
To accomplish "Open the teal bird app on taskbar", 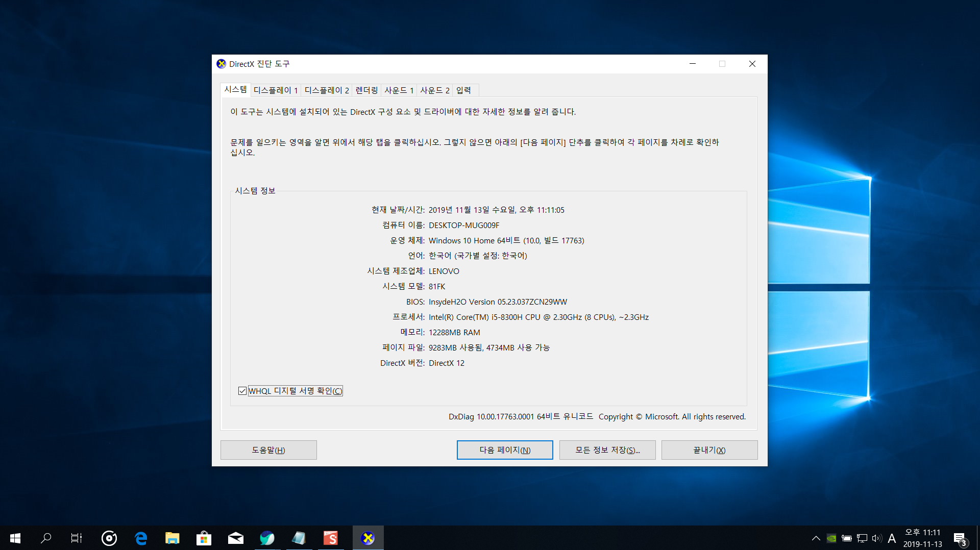I will 267,538.
